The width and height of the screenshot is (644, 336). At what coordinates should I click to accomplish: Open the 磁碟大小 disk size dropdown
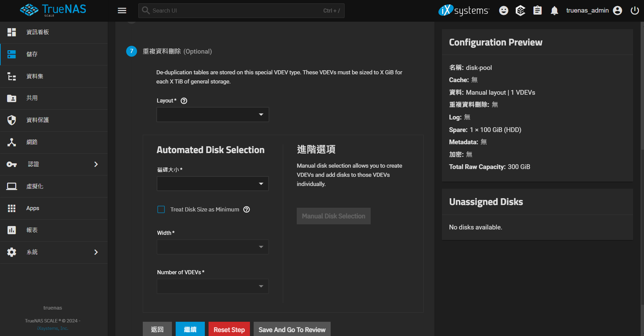[213, 184]
